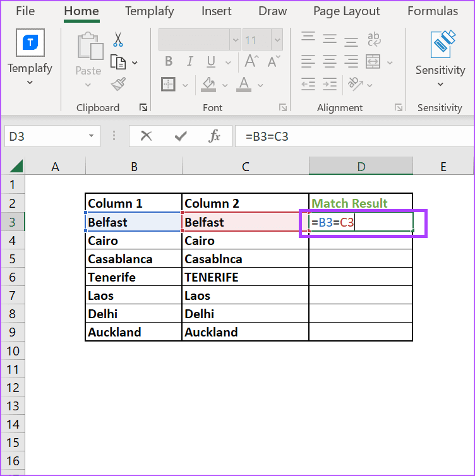
Task: Align text left
Action: click(308, 62)
